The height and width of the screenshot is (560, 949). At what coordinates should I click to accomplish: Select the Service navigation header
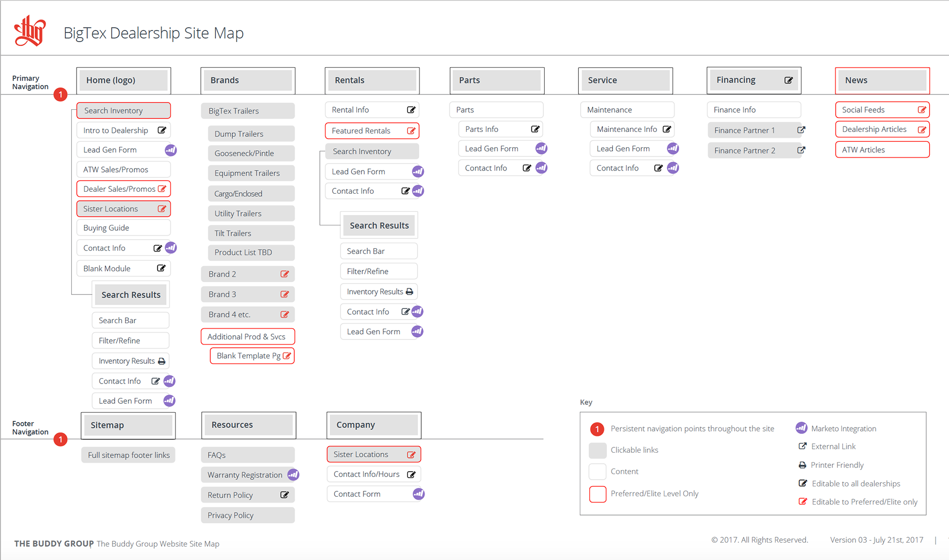coord(625,80)
